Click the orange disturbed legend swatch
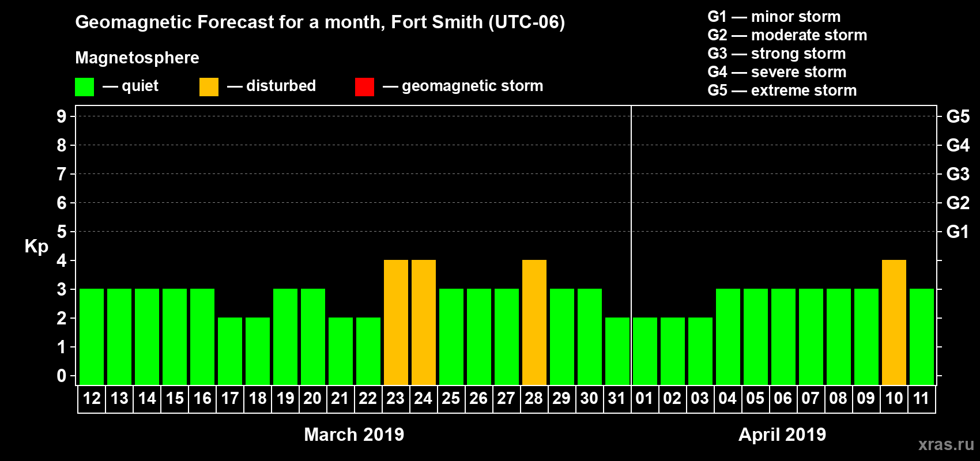Image resolution: width=980 pixels, height=461 pixels. tap(209, 87)
